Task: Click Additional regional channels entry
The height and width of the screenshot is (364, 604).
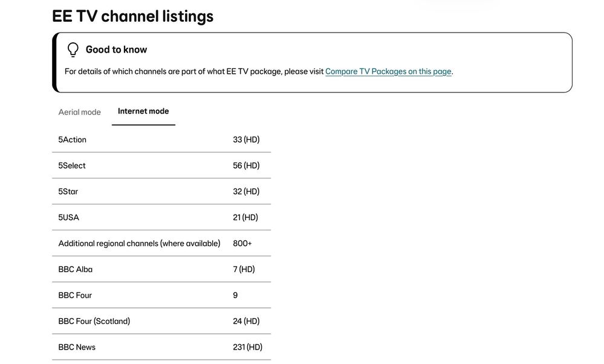Action: 139,244
